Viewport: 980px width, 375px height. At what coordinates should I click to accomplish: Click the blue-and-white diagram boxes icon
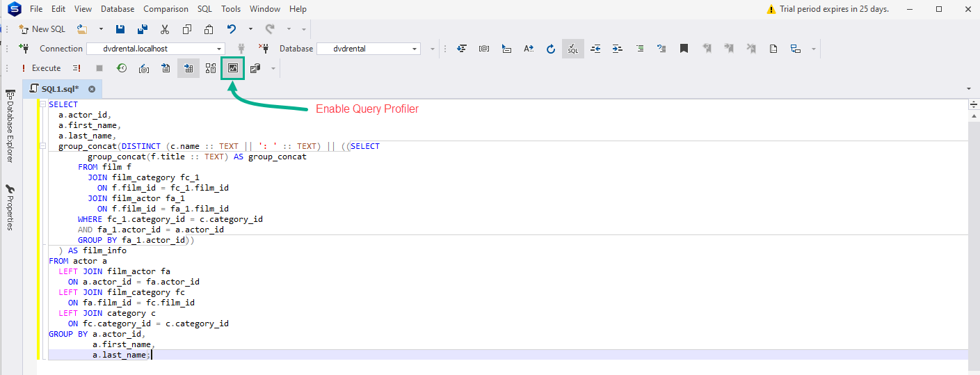pyautogui.click(x=796, y=49)
